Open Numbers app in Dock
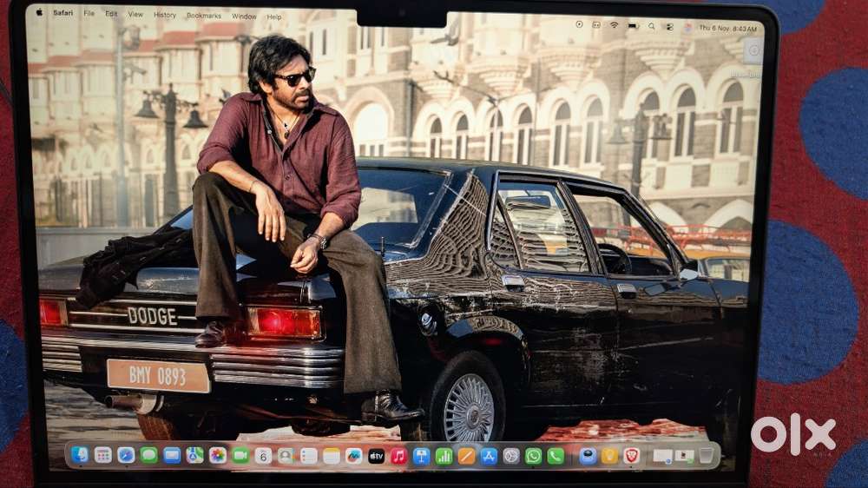The height and width of the screenshot is (488, 868). pos(444,456)
